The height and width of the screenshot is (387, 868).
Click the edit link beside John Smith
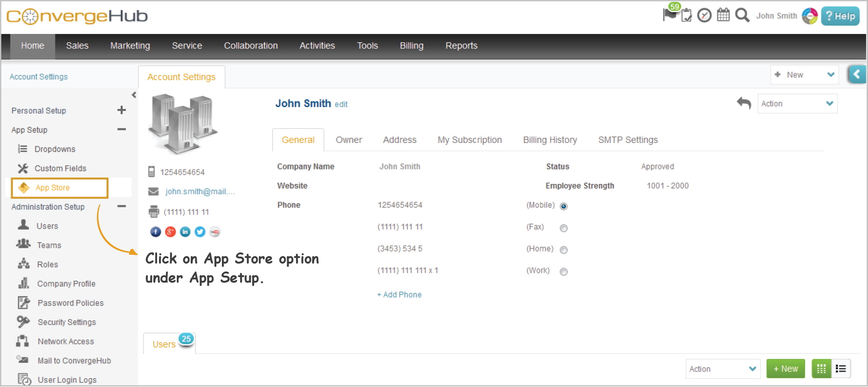coord(341,104)
